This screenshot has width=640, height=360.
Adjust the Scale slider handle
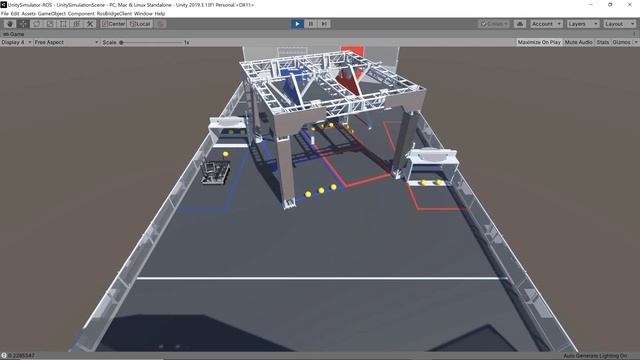[x=121, y=42]
